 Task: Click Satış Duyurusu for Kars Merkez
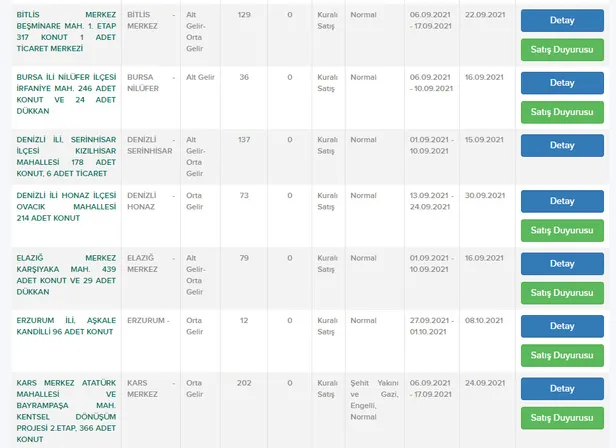[x=562, y=418]
